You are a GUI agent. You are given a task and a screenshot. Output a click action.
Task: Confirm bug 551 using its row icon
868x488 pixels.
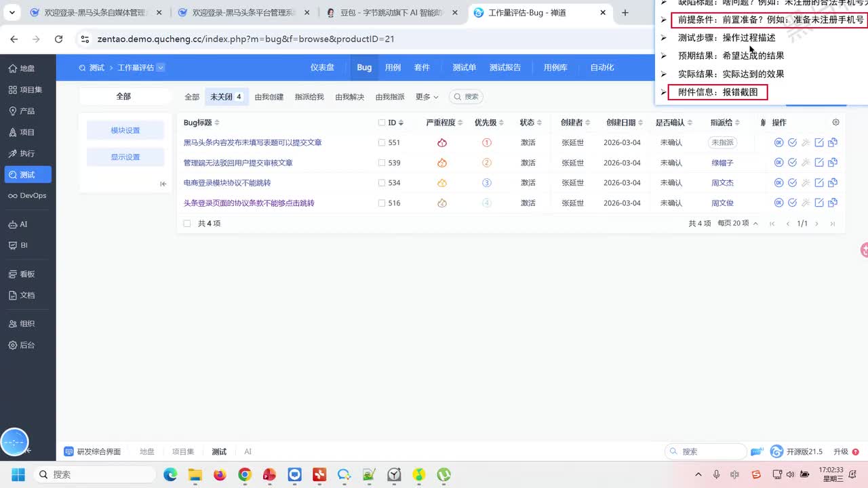(779, 143)
